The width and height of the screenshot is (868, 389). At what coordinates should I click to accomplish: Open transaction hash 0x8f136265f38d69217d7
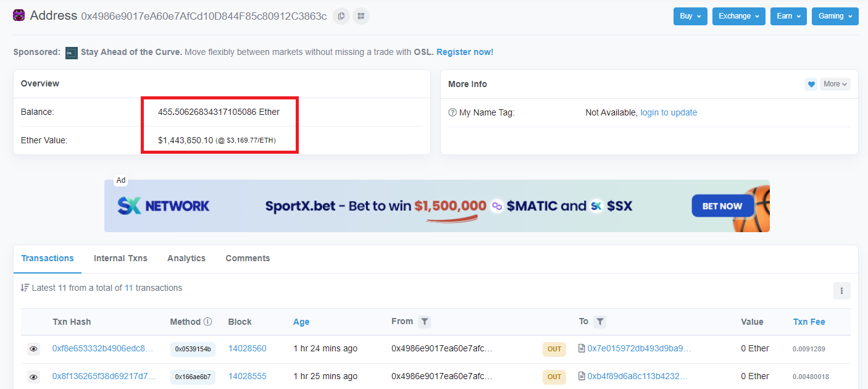pyautogui.click(x=104, y=376)
